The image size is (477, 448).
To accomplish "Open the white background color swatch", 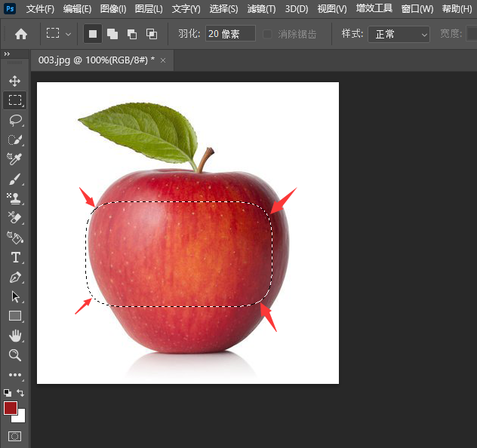I will tap(20, 418).
